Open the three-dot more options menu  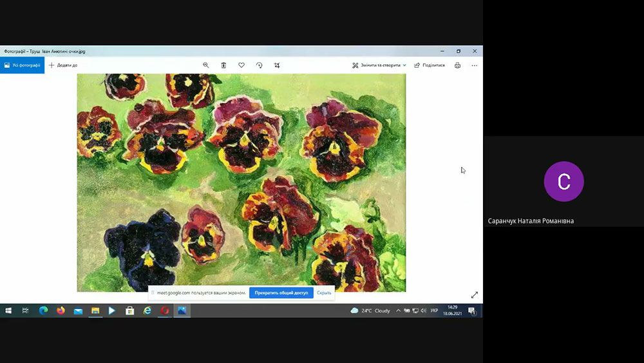tap(475, 65)
